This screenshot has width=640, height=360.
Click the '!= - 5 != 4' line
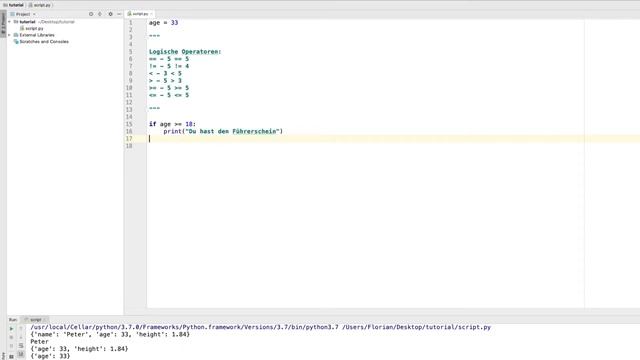click(169, 66)
